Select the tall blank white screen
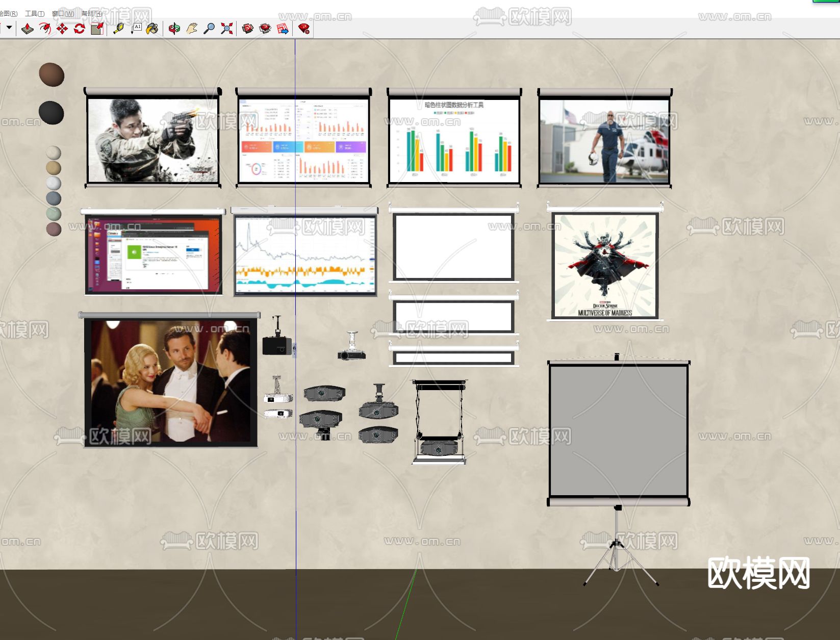Image resolution: width=840 pixels, height=640 pixels. click(x=454, y=243)
